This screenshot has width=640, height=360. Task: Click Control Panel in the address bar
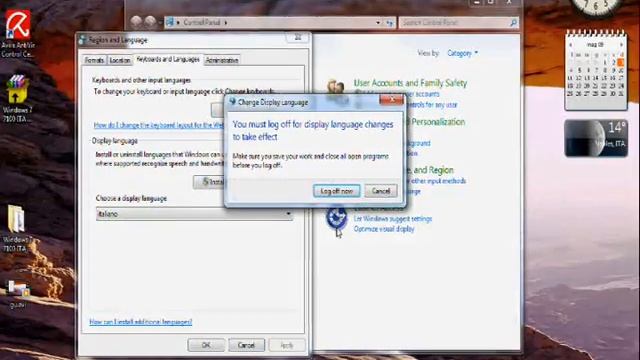click(202, 22)
